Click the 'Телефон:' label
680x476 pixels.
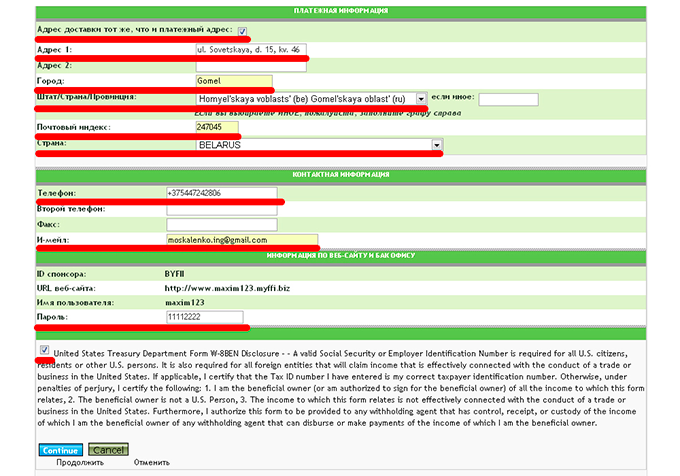[57, 193]
